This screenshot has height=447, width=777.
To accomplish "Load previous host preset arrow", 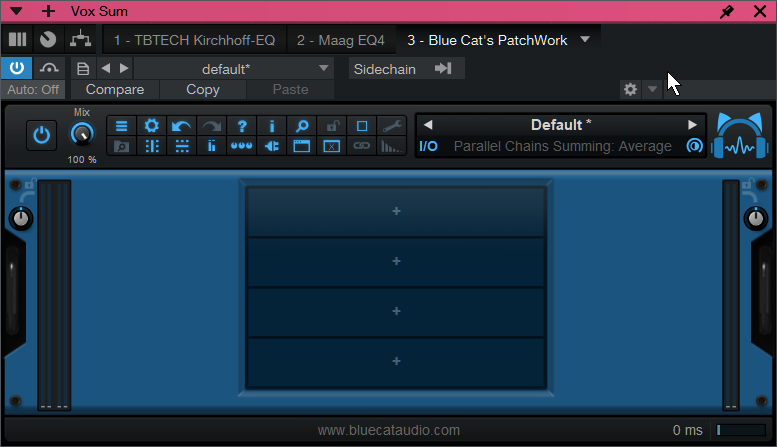I will [106, 68].
